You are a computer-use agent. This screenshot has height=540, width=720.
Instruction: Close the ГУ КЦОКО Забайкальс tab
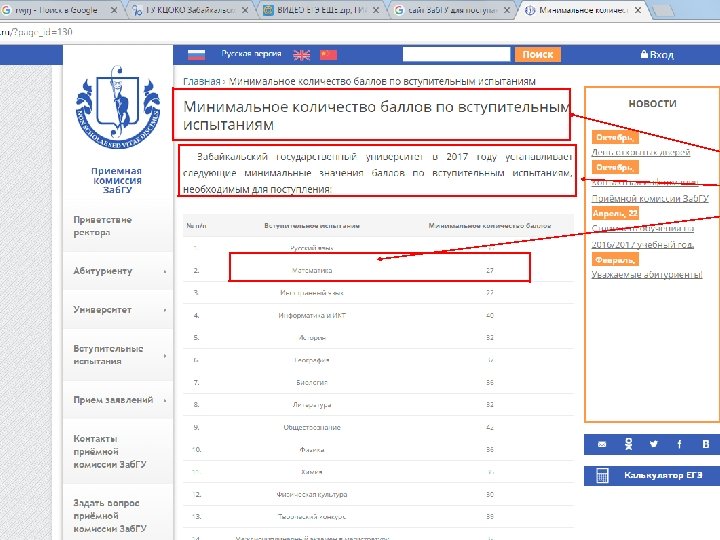(x=245, y=10)
